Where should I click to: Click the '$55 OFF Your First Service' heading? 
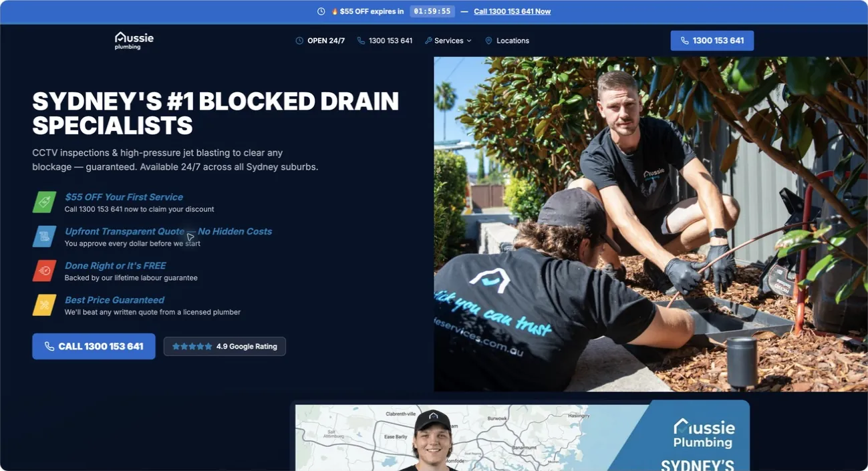point(124,197)
